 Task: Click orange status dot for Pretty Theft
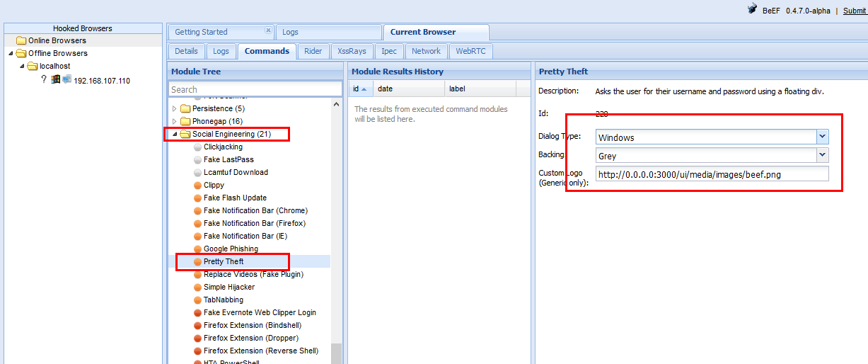(197, 261)
